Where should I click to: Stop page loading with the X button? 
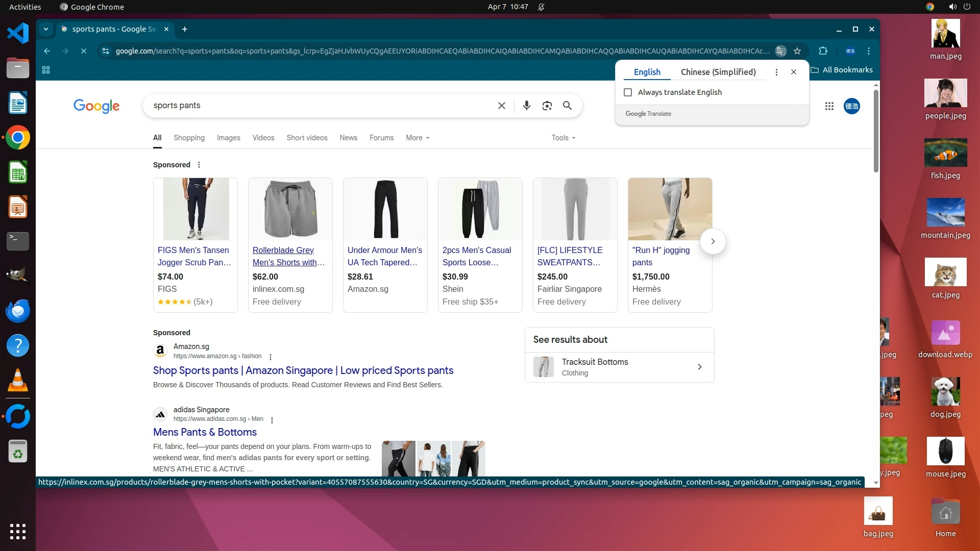(x=84, y=51)
